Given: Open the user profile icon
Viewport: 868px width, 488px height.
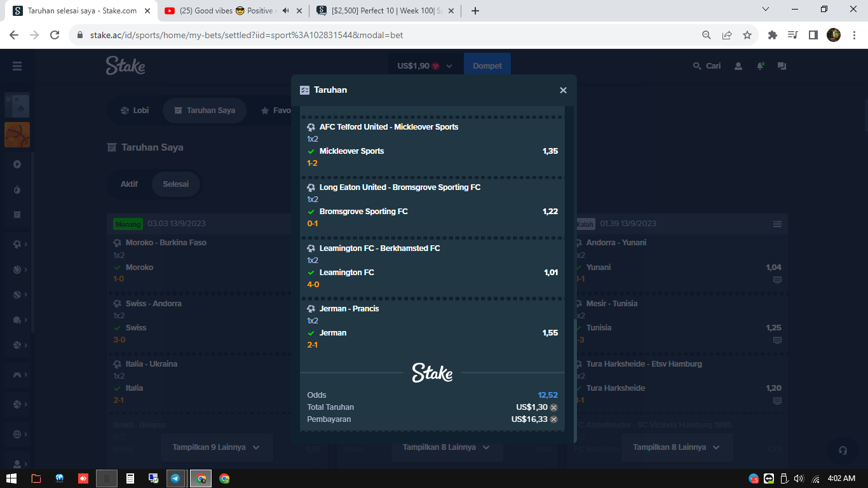Looking at the screenshot, I should (738, 66).
